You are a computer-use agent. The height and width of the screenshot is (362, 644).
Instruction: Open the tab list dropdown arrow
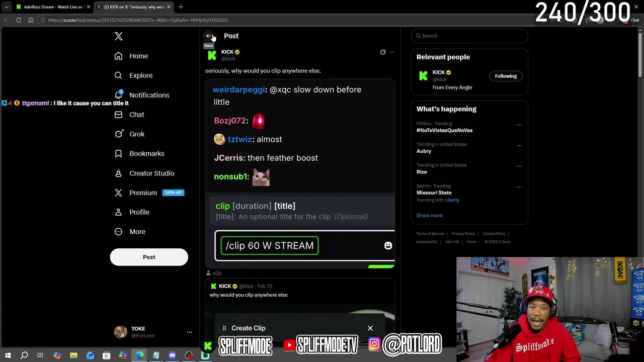point(7,7)
